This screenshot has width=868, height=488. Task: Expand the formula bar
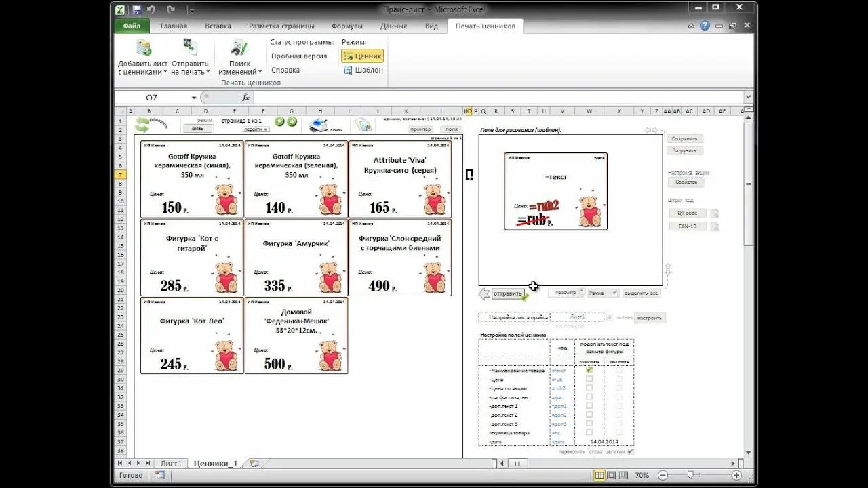(748, 97)
